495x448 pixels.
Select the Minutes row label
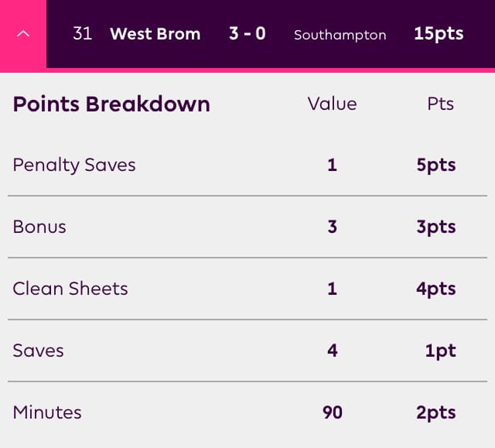pyautogui.click(x=47, y=412)
